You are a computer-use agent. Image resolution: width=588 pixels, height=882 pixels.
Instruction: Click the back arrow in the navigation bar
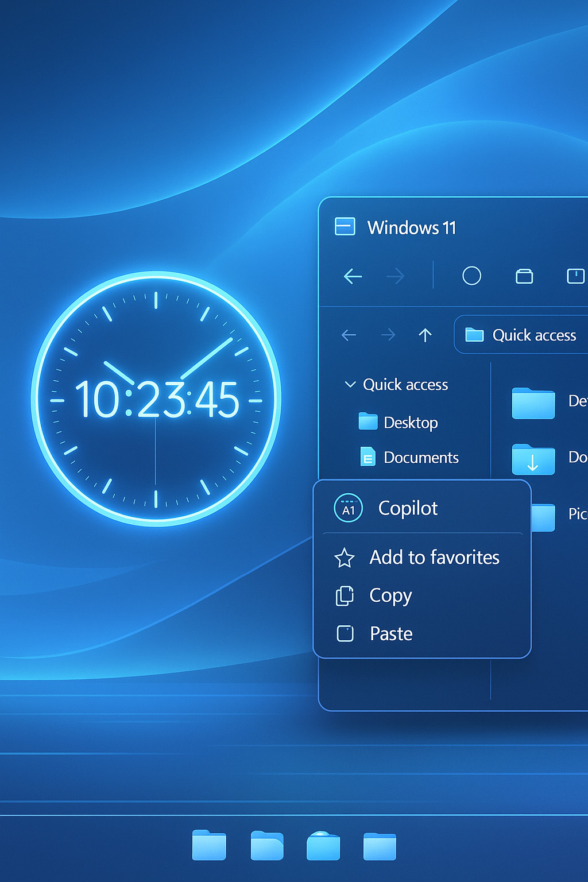(349, 335)
